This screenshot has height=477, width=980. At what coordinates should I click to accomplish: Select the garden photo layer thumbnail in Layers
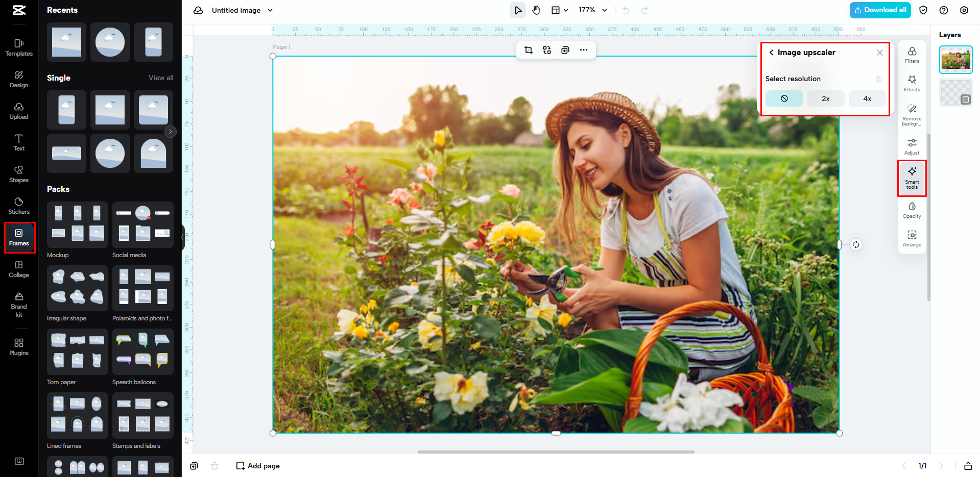(955, 59)
